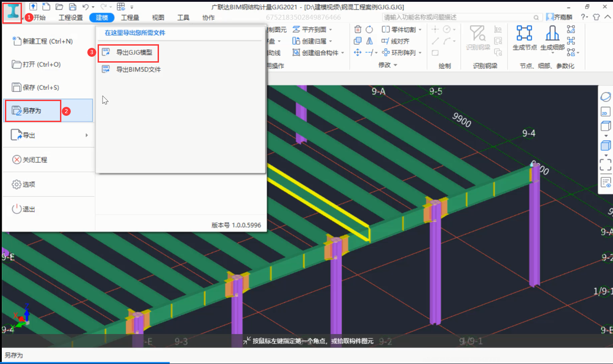Click the help question mark icon
613x364 pixels.
click(583, 17)
